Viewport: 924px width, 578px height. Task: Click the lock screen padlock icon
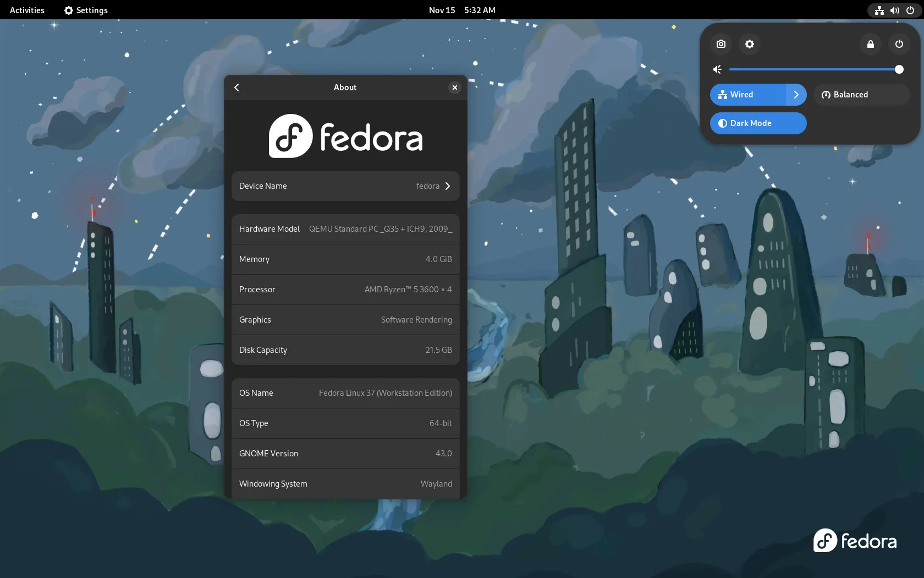870,44
